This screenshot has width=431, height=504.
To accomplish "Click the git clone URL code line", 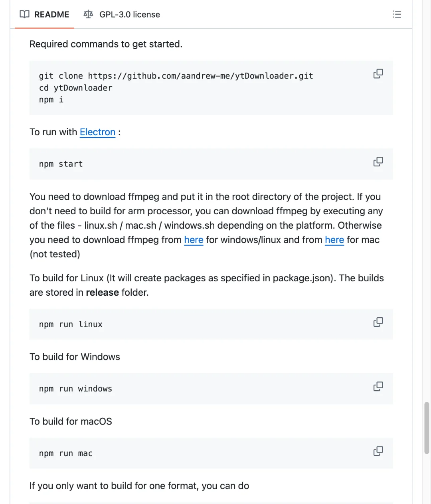I will click(176, 76).
